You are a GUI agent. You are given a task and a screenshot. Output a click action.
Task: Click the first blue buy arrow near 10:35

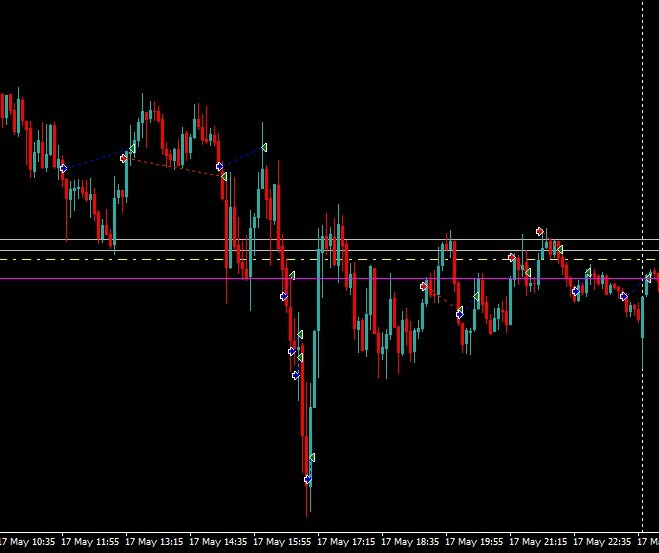click(63, 168)
